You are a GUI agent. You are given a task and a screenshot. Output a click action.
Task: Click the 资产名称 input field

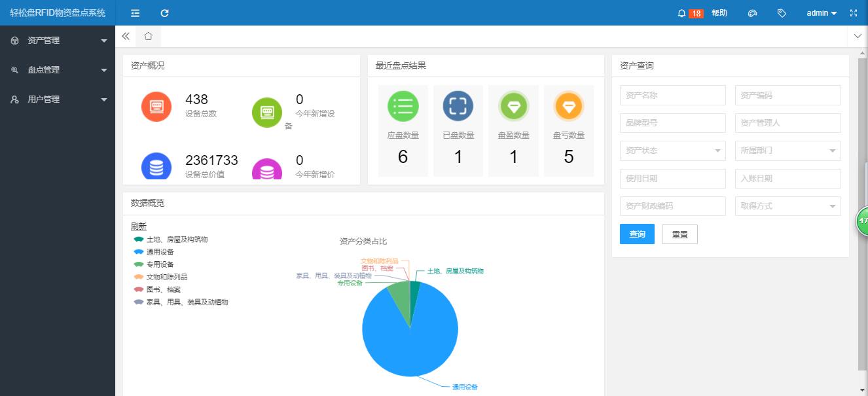(672, 96)
